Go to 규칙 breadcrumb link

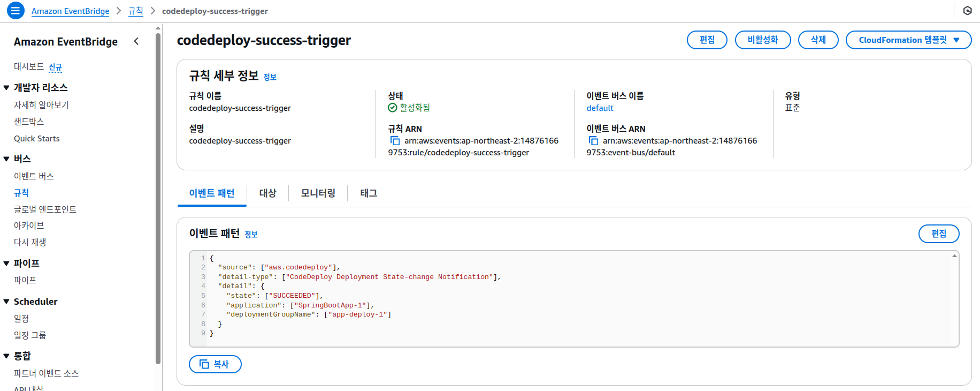[x=136, y=11]
